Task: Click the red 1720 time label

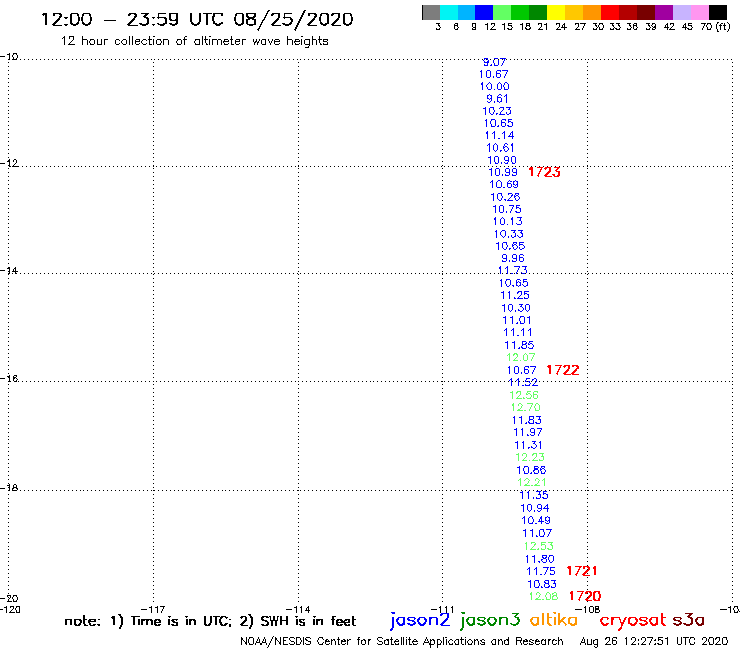Action: point(585,596)
